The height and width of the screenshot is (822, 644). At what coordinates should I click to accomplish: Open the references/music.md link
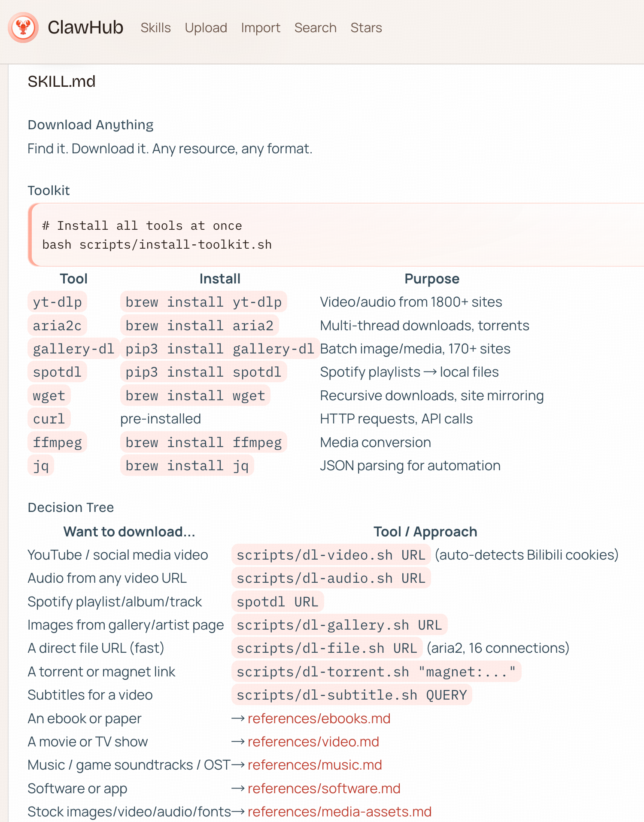point(315,765)
